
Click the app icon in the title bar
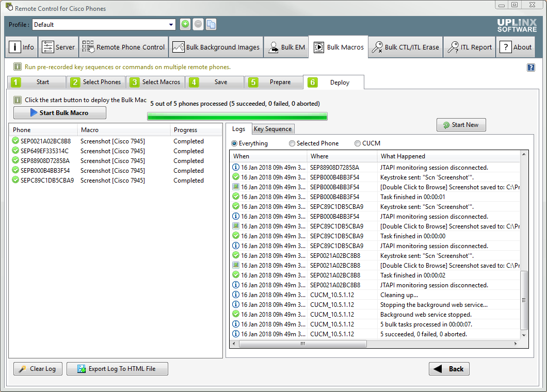[9, 7]
